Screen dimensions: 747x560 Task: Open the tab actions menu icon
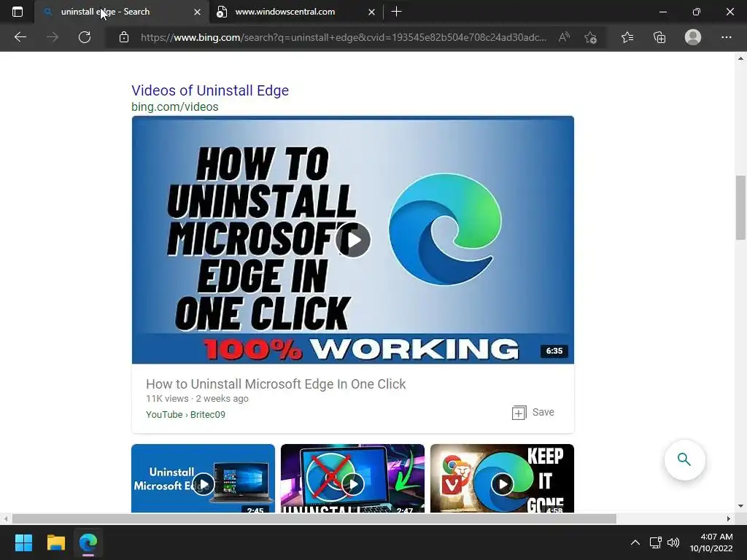tap(18, 12)
